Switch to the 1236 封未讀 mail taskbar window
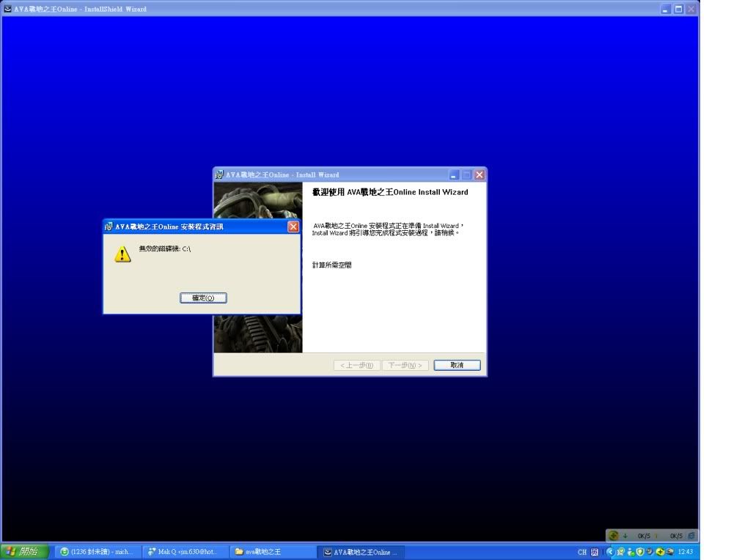The image size is (750, 560). (97, 552)
